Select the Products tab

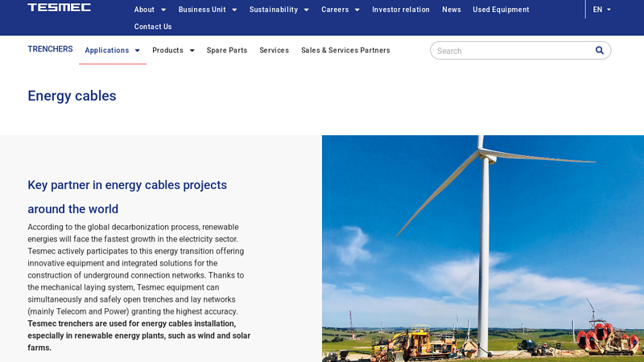coord(167,50)
